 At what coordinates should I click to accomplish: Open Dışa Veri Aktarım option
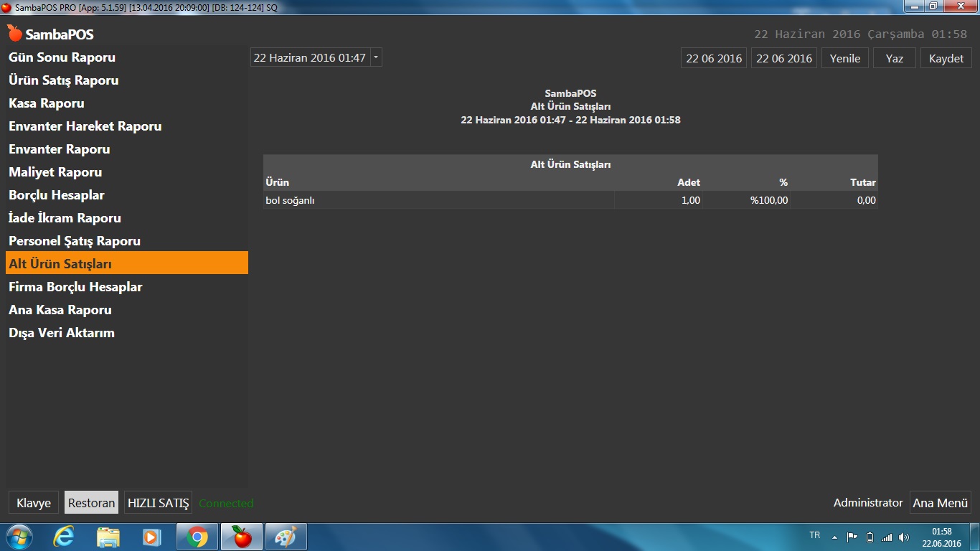[62, 333]
